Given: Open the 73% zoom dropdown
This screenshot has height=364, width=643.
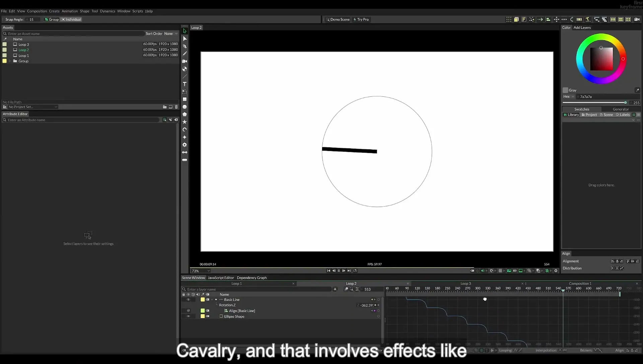Looking at the screenshot, I should tap(200, 271).
